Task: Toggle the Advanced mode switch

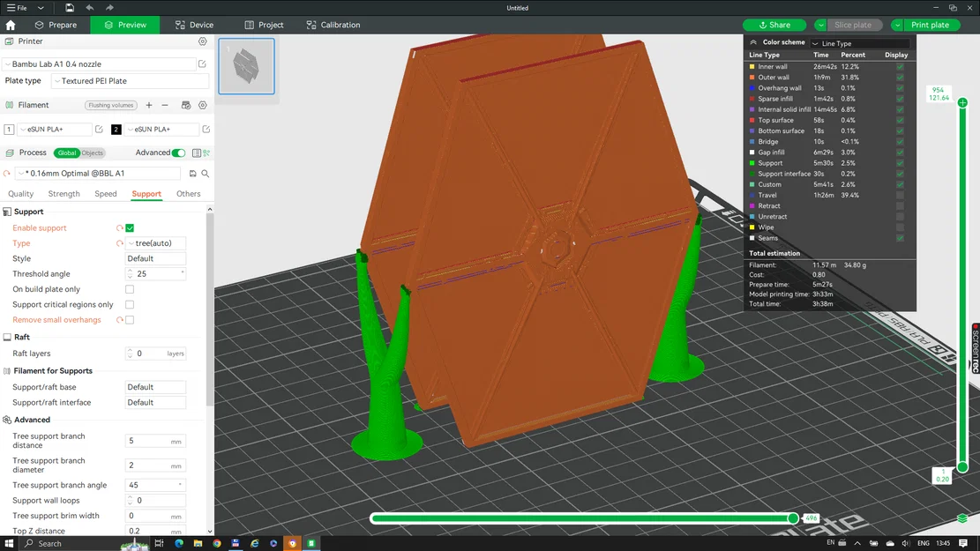Action: 179,153
